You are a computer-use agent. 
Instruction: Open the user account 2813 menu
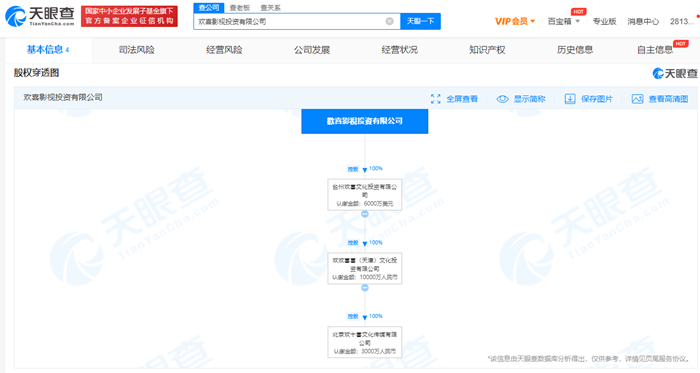683,21
